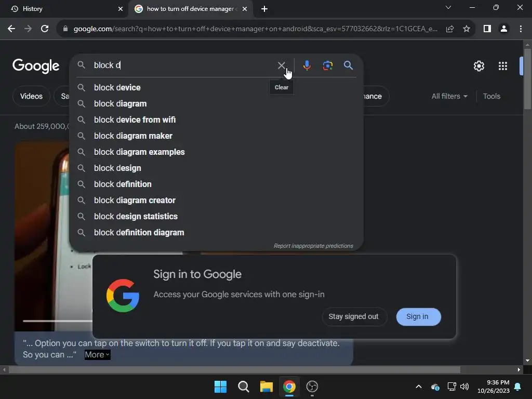Open OBS Studio from taskbar
The height and width of the screenshot is (399, 532).
[312, 387]
